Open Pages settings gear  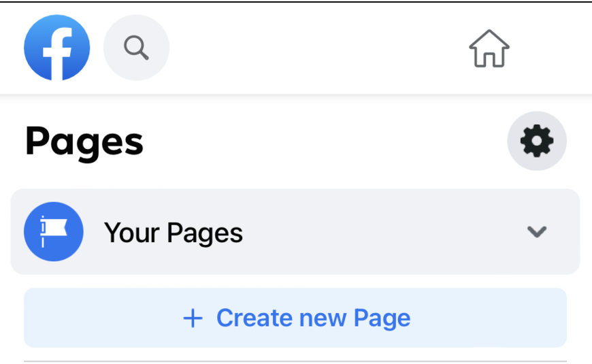537,141
